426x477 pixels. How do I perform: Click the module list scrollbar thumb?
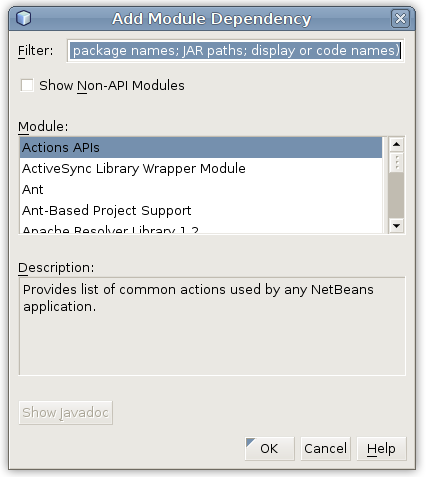coord(396,162)
